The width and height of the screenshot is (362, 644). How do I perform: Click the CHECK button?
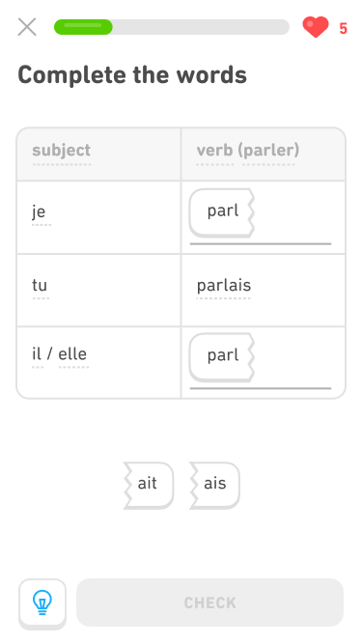click(x=209, y=602)
